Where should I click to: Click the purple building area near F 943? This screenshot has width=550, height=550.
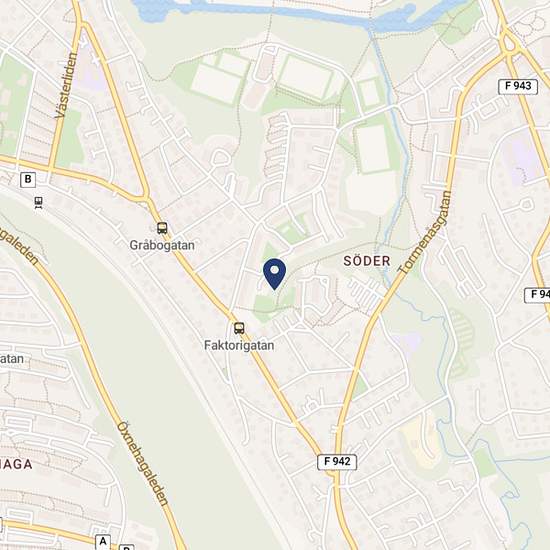point(522,158)
